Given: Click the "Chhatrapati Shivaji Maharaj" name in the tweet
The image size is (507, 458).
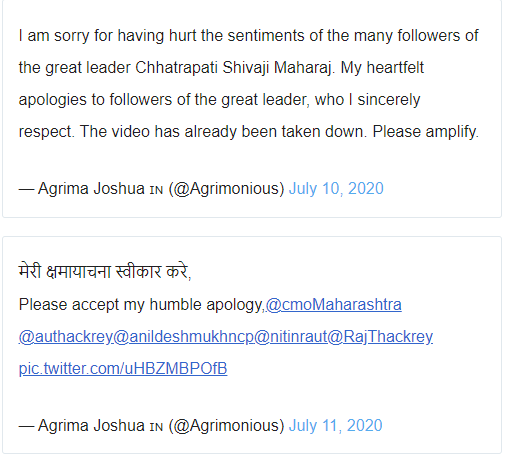Looking at the screenshot, I should click(234, 68).
